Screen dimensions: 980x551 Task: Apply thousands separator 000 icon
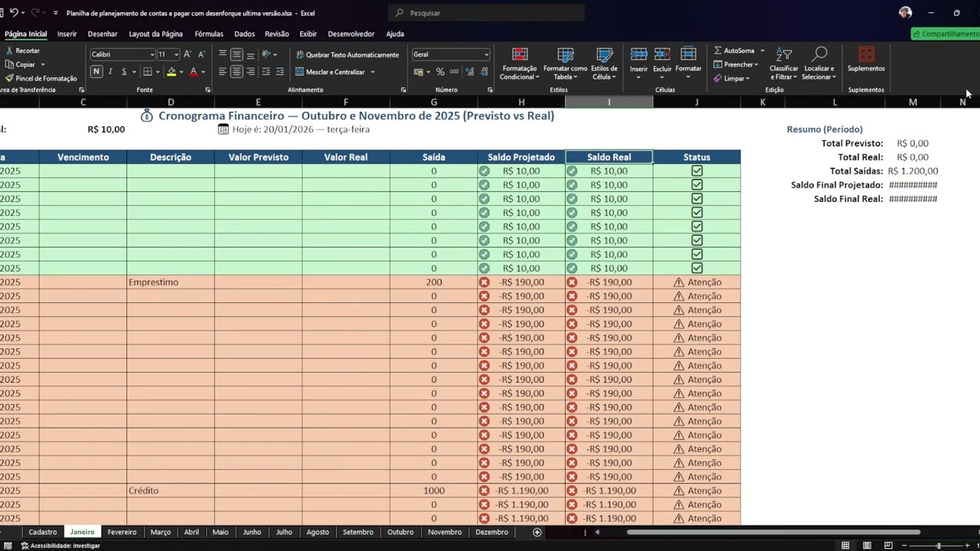[454, 72]
